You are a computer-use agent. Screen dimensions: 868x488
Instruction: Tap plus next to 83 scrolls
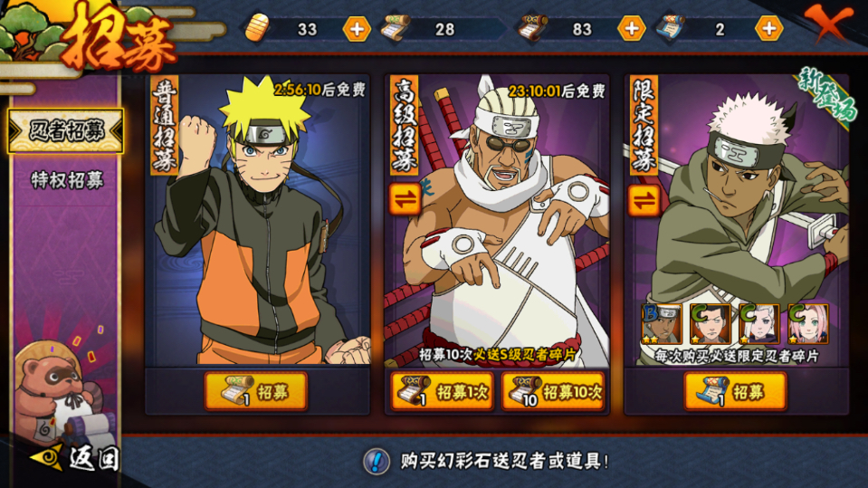tap(632, 29)
